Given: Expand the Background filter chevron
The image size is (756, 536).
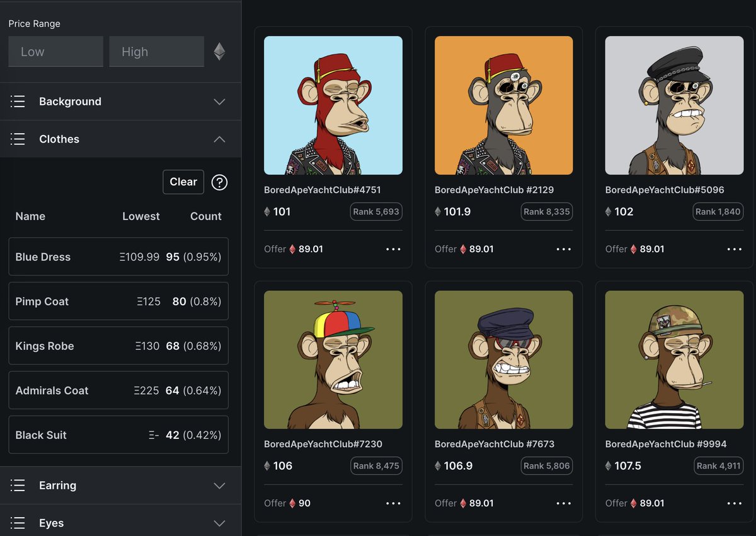Looking at the screenshot, I should 219,102.
